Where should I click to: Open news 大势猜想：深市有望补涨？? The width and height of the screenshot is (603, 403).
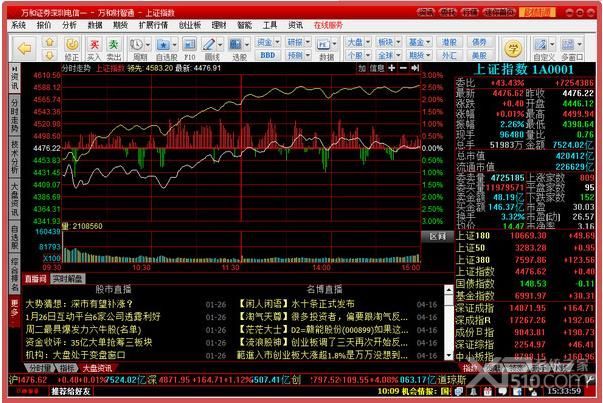(79, 304)
